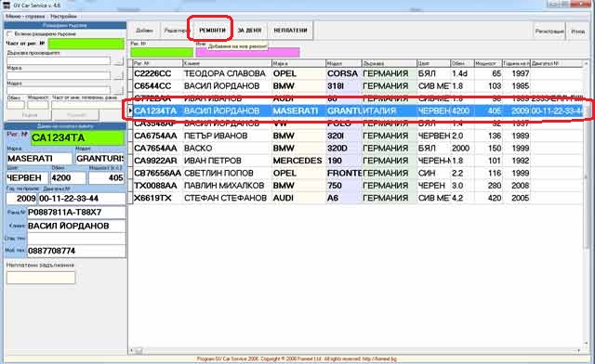Select the TX0088AA ПАВЛИН МИХАЛКОВ row
Image resolution: width=595 pixels, height=364 pixels.
357,186
